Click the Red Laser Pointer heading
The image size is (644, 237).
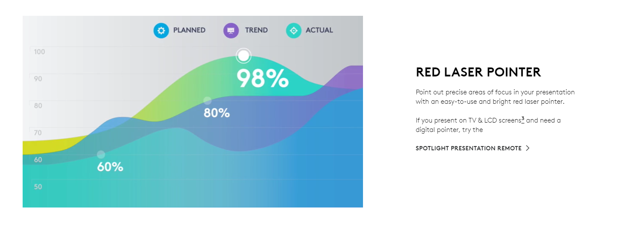click(x=478, y=72)
